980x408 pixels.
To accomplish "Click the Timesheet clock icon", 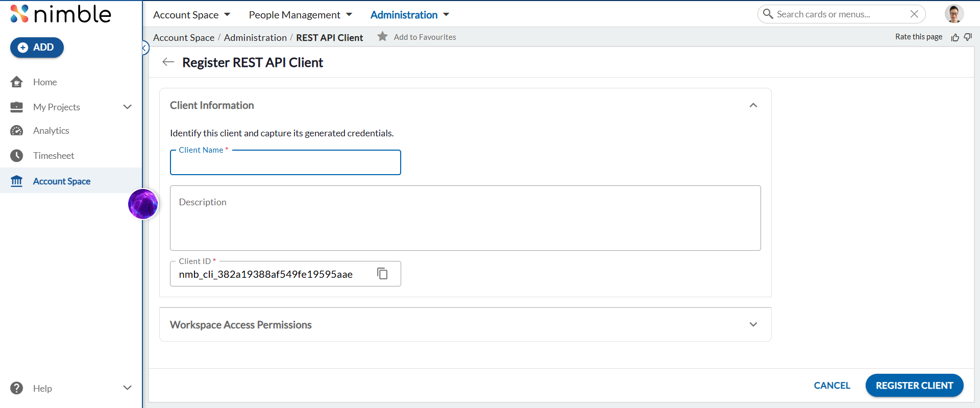I will (x=17, y=156).
